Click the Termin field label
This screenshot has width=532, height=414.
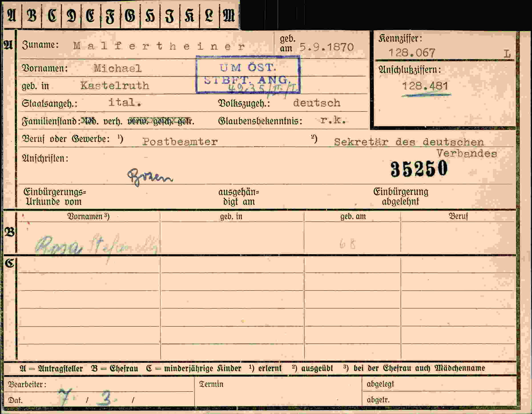(211, 384)
